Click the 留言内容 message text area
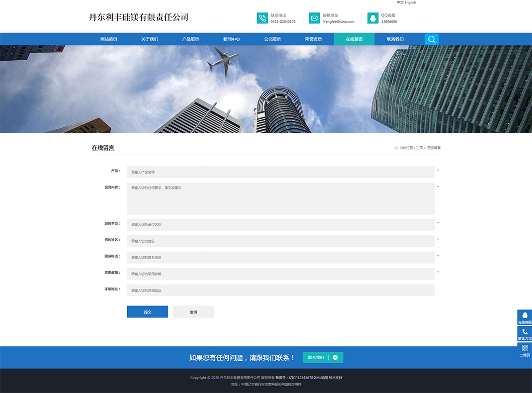 click(280, 198)
